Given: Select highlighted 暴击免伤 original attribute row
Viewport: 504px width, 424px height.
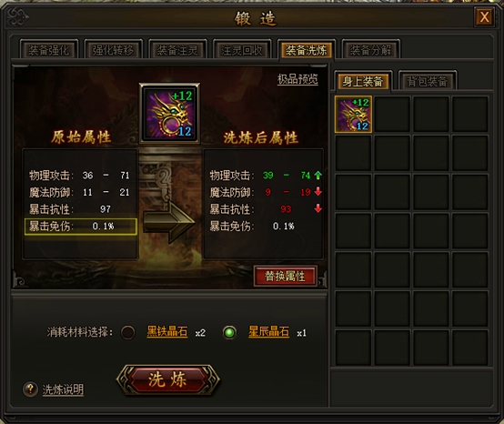Looking at the screenshot, I should point(81,227).
